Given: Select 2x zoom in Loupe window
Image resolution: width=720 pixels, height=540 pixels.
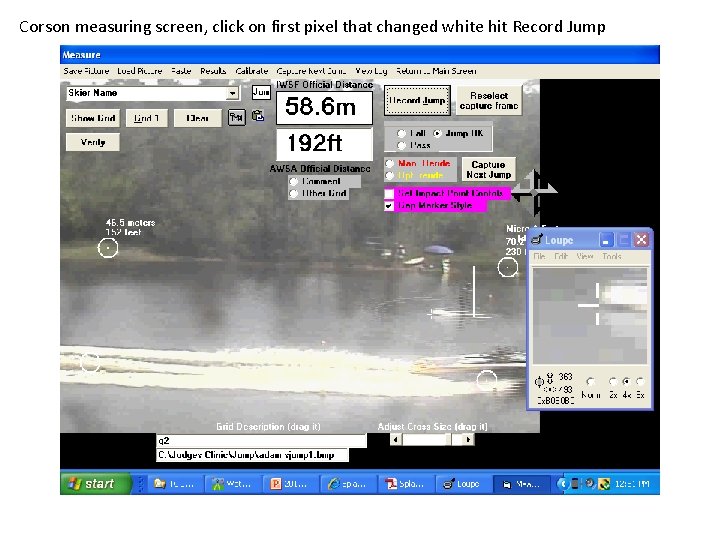Looking at the screenshot, I should click(613, 382).
